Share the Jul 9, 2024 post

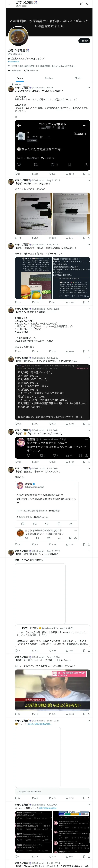pyautogui.click(x=89, y=302)
